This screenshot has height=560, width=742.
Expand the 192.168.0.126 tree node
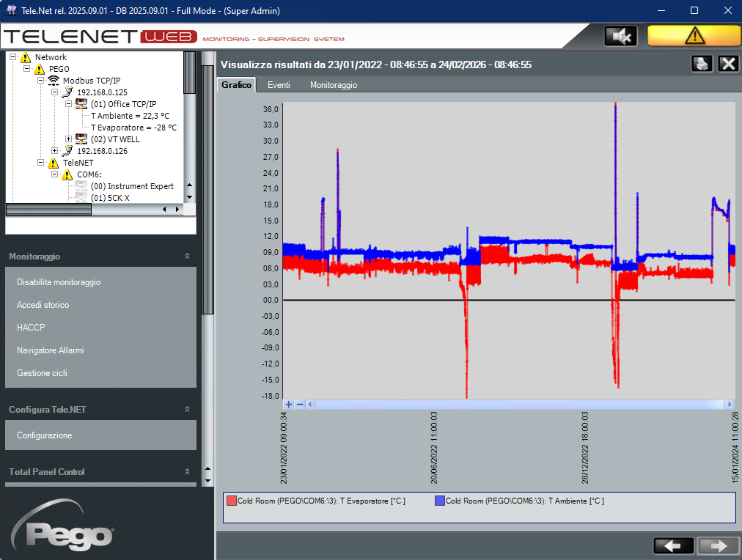coord(55,151)
